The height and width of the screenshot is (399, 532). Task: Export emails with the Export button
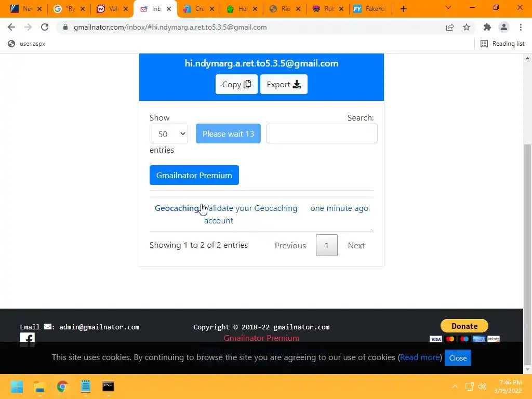coord(284,84)
